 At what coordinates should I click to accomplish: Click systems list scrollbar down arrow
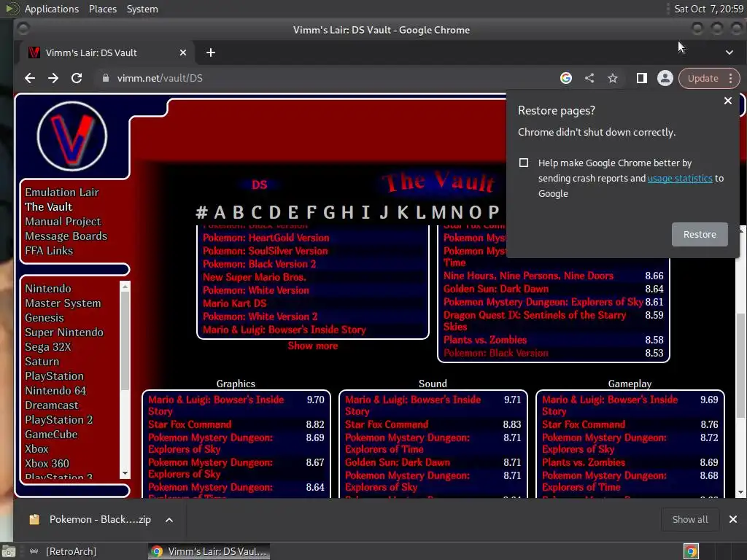(x=125, y=473)
